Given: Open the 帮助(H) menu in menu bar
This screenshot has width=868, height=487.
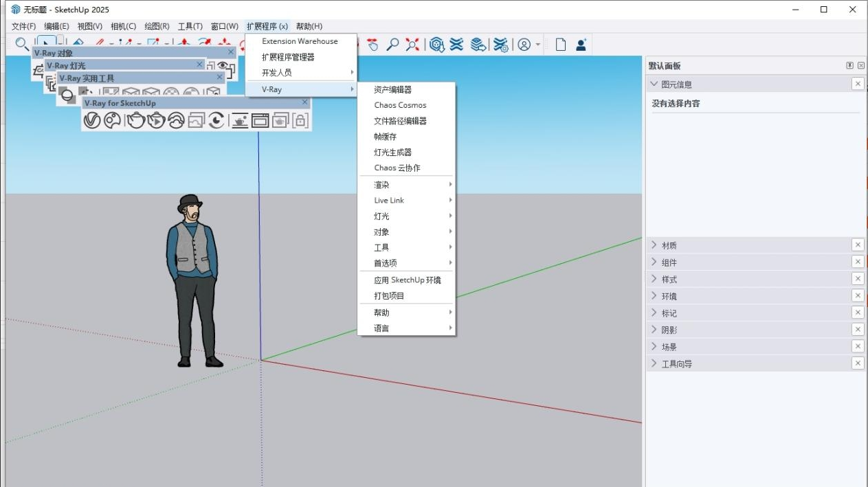Looking at the screenshot, I should (x=309, y=26).
